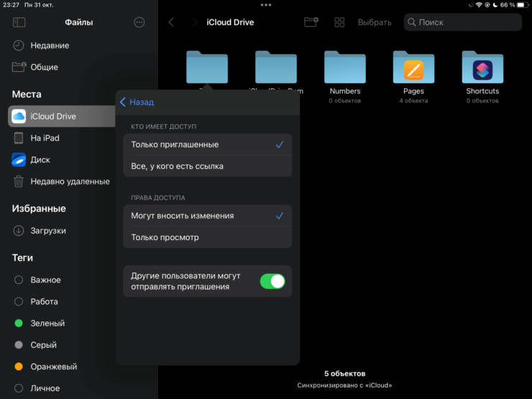
Task: Toggle the sidebar panel icon
Action: pos(19,22)
